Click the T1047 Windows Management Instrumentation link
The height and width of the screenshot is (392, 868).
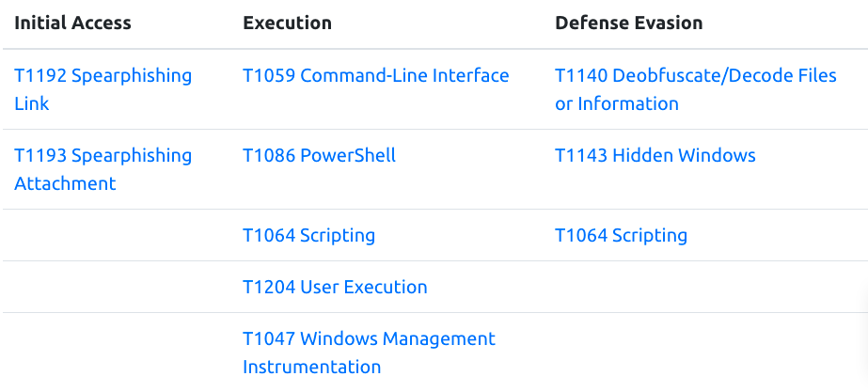369,339
